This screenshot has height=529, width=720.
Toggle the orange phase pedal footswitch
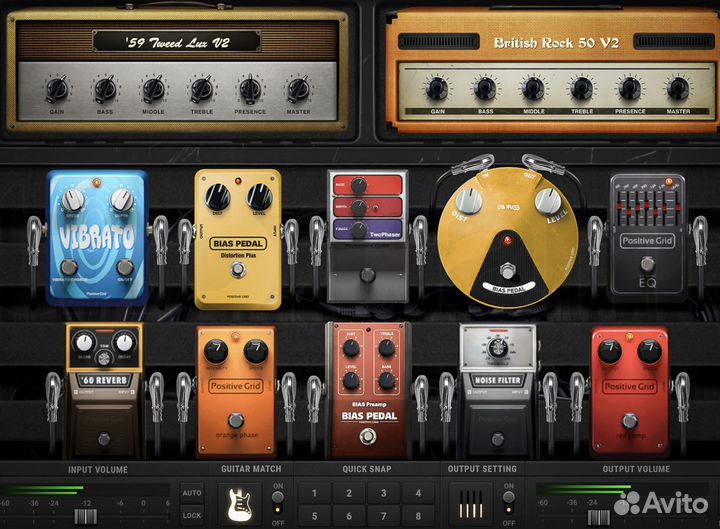236,420
